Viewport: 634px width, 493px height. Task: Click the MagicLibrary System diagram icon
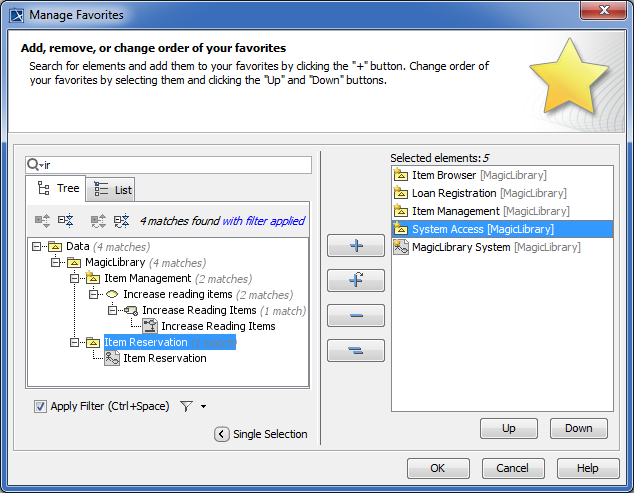click(x=401, y=247)
